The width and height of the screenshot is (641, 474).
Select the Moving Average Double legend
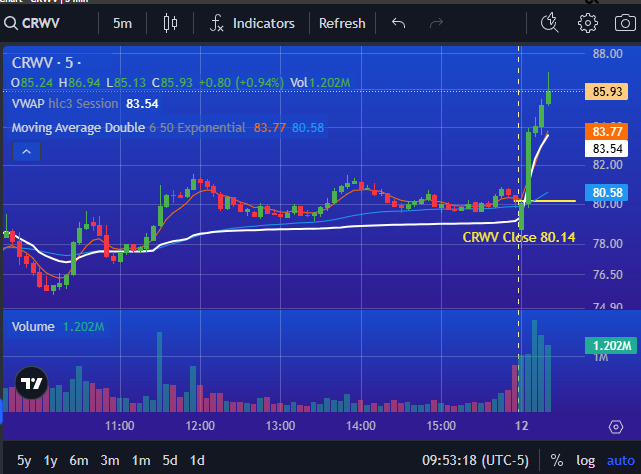[x=168, y=128]
